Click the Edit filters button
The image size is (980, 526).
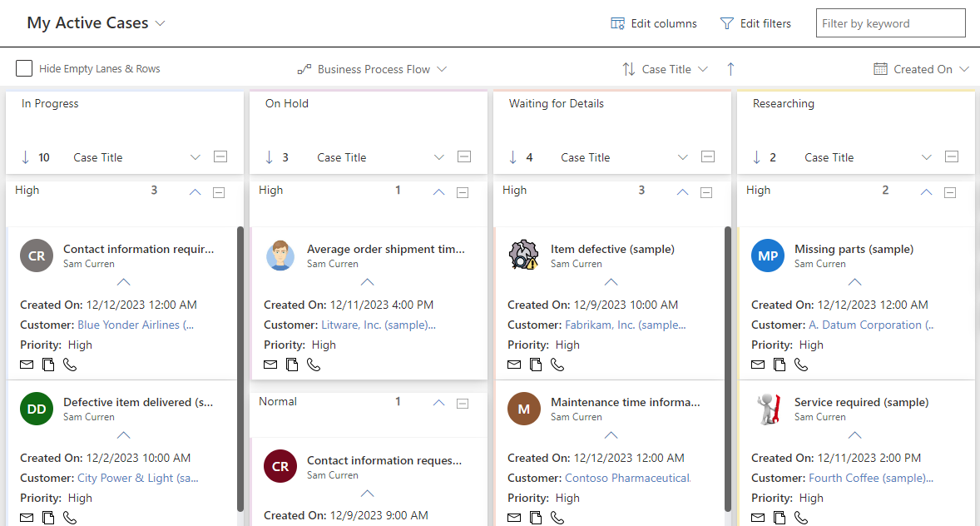click(755, 23)
